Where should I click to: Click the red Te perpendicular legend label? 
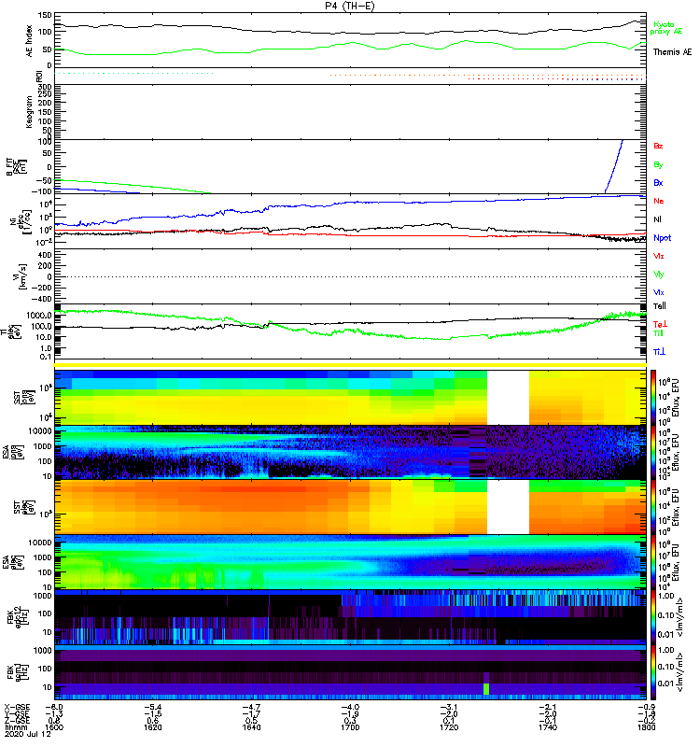660,324
